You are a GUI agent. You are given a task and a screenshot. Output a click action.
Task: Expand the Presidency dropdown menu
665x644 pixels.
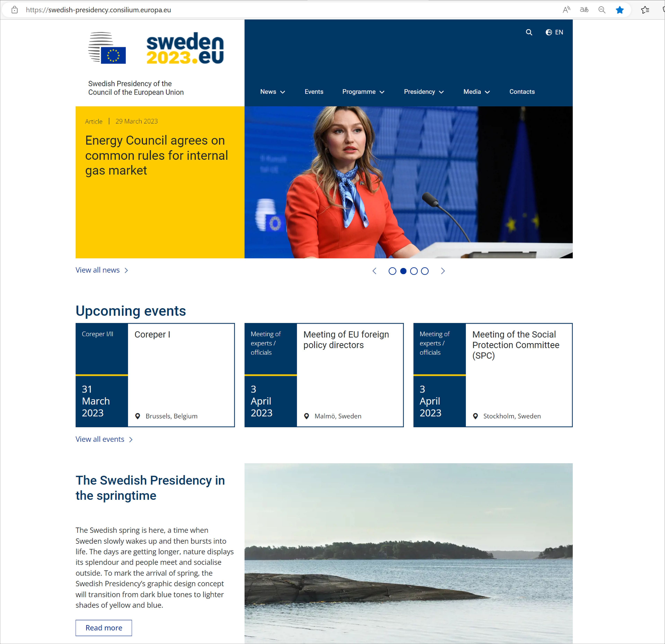click(x=424, y=92)
